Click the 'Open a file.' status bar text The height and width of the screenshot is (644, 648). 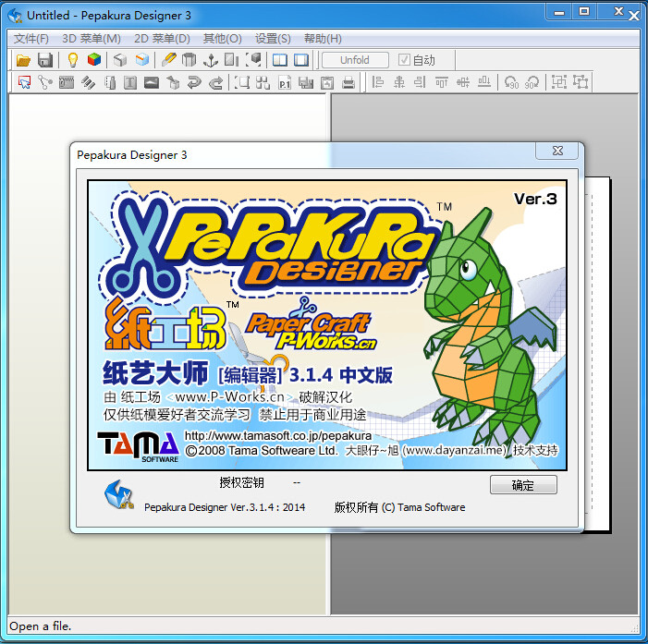coord(40,626)
